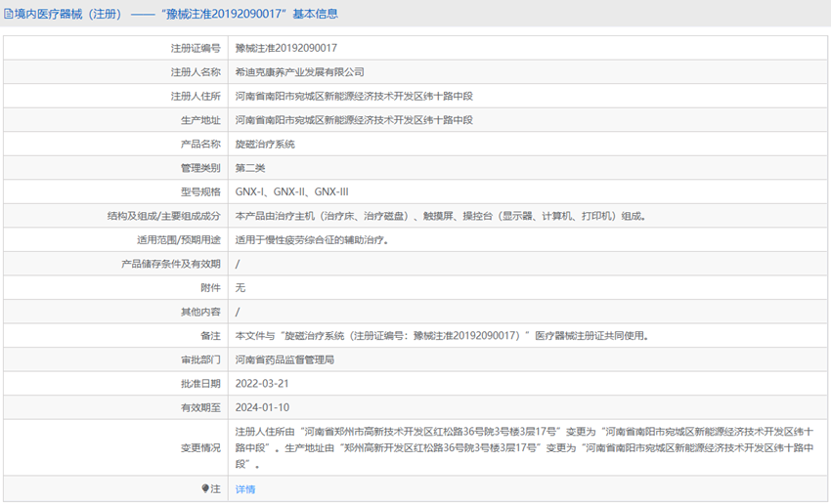Select product name 旋磁治疗系统

point(265,144)
